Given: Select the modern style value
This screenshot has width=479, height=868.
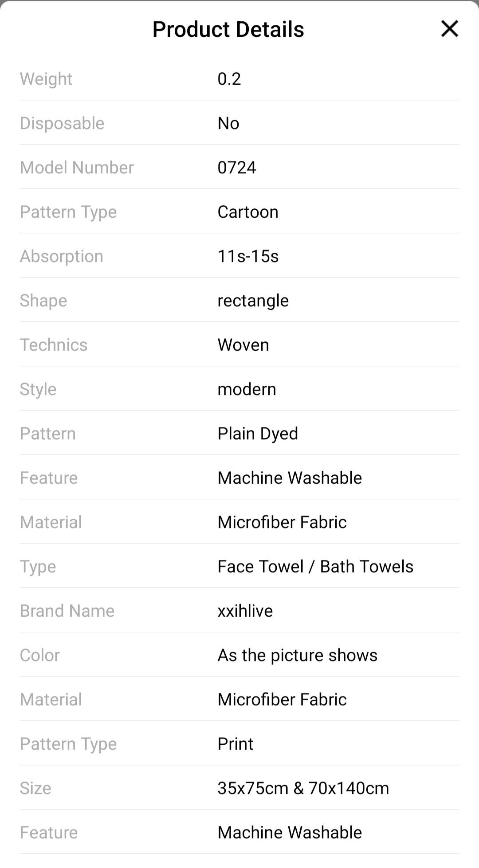Looking at the screenshot, I should click(247, 389).
